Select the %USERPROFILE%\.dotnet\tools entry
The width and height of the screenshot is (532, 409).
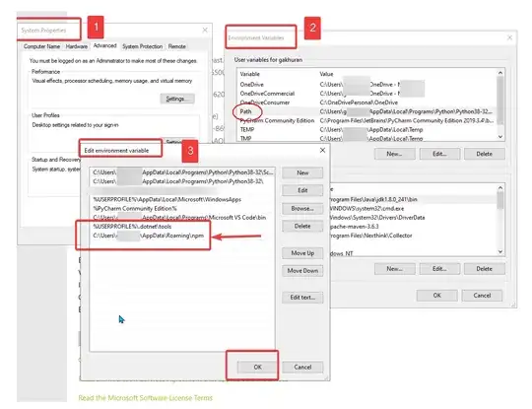pyautogui.click(x=182, y=227)
